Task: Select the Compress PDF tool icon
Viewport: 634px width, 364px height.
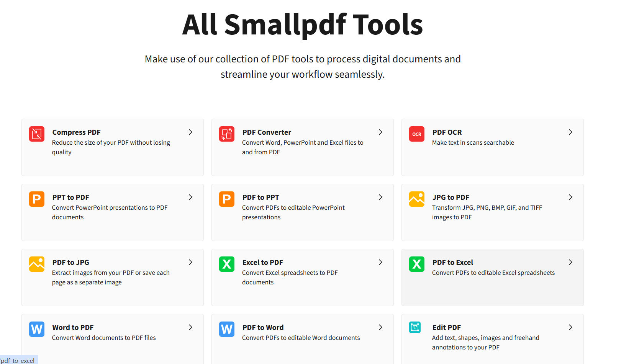Action: tap(36, 134)
